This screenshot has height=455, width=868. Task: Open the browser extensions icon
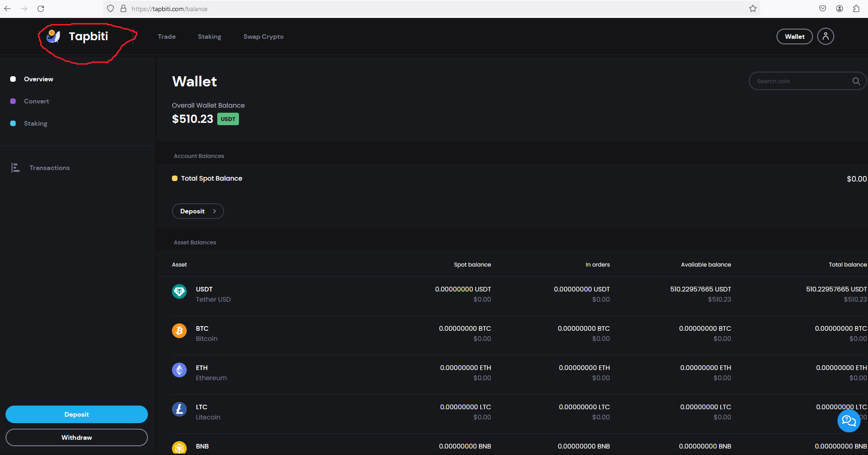[x=856, y=8]
